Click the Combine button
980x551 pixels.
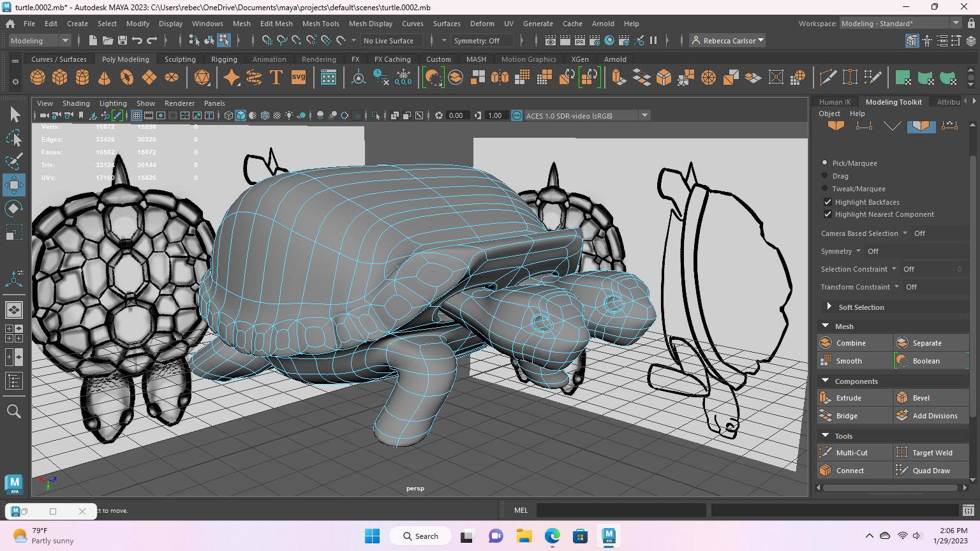pos(850,343)
